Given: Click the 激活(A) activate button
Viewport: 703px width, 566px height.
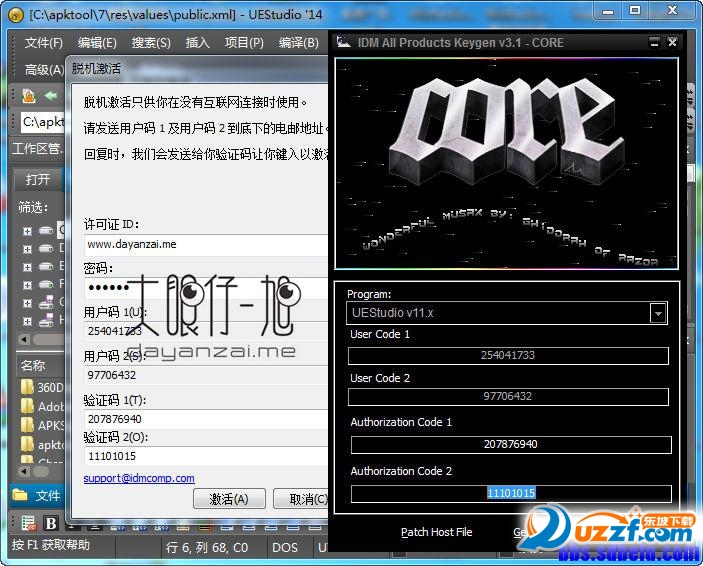Looking at the screenshot, I should point(229,499).
